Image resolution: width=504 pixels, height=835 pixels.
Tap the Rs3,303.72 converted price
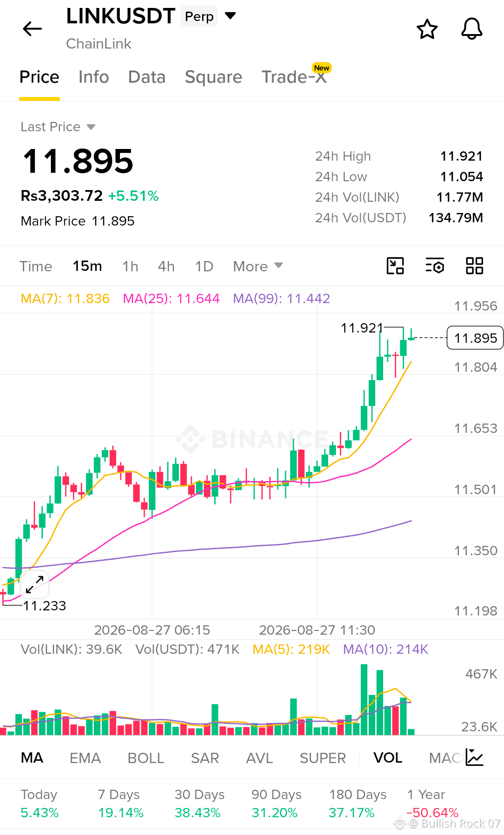click(x=62, y=196)
